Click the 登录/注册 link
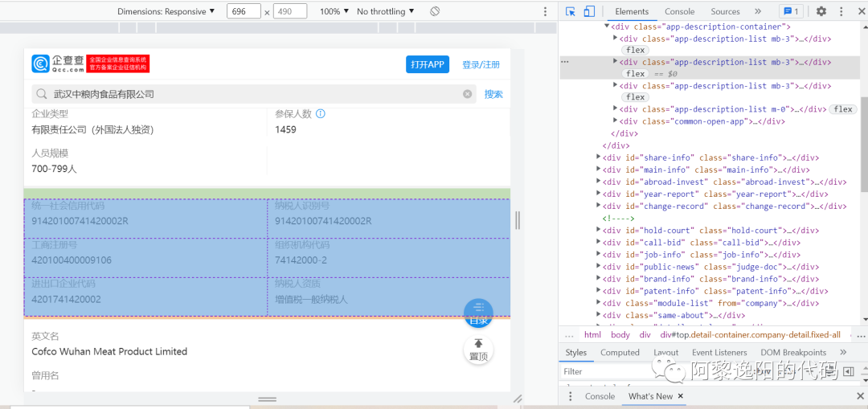Viewport: 868px width, 409px height. tap(481, 64)
